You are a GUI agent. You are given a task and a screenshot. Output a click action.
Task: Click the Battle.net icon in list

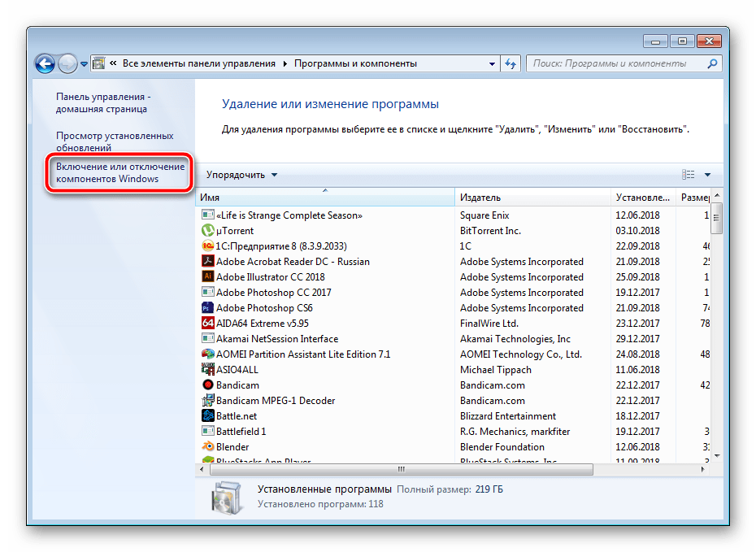[x=207, y=416]
